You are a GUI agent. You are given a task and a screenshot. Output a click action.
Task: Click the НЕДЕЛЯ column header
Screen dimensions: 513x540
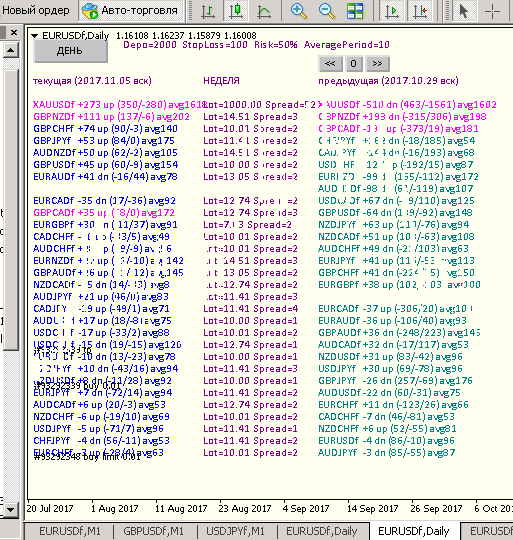pyautogui.click(x=221, y=81)
